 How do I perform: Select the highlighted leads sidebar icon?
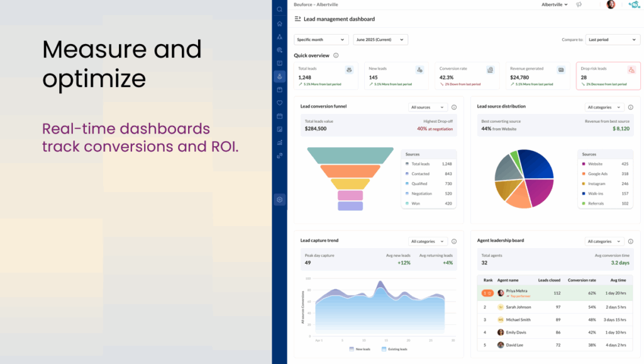coord(279,76)
